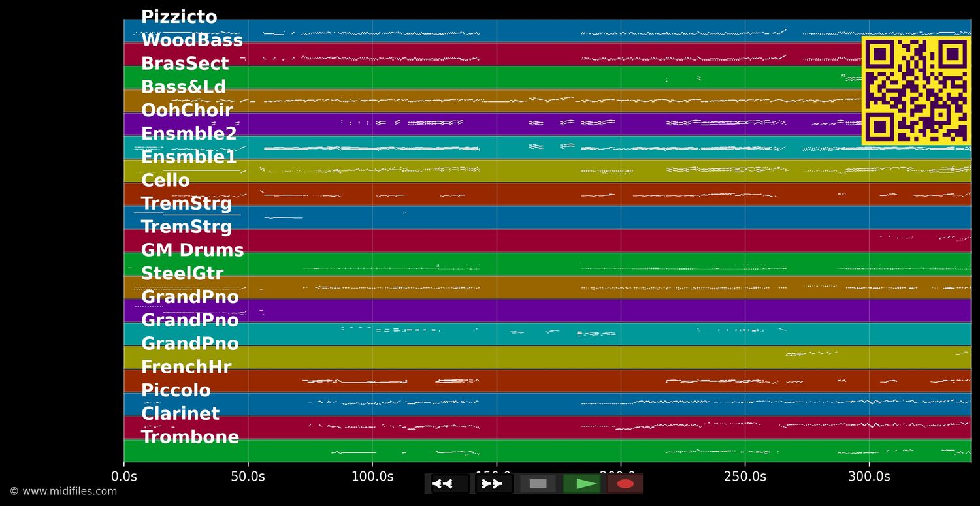
Task: Click the Rewind double-arrow button
Action: tap(445, 483)
